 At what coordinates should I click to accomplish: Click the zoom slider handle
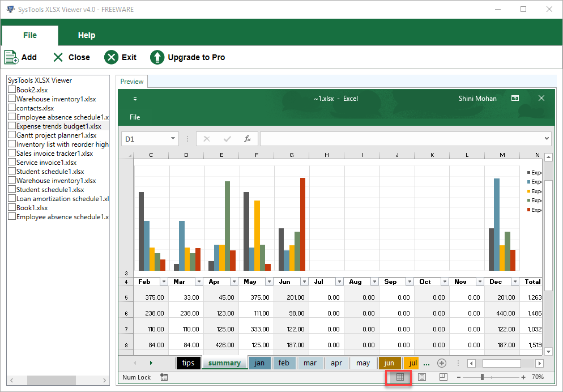pos(482,377)
